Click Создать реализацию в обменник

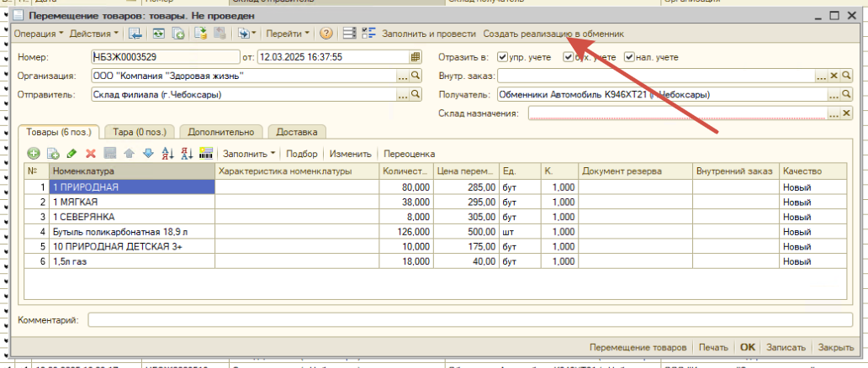[553, 34]
